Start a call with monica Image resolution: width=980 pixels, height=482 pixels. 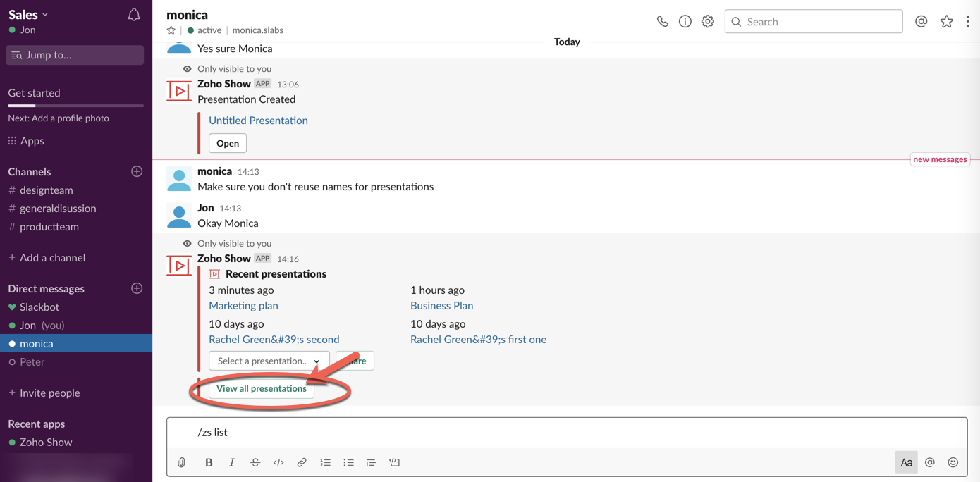click(662, 22)
